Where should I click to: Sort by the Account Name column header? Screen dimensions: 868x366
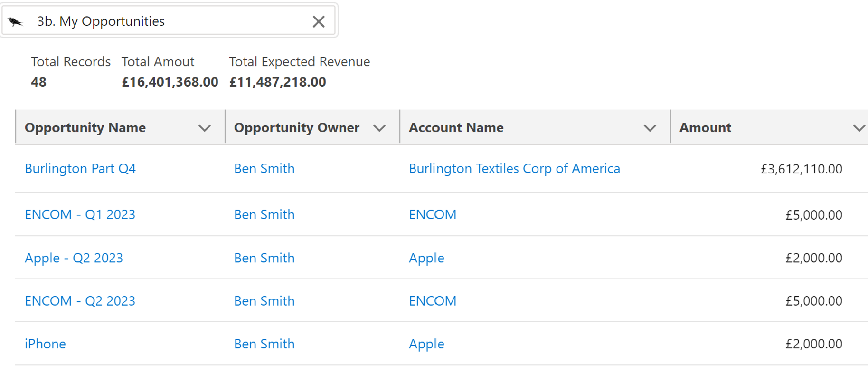point(456,127)
